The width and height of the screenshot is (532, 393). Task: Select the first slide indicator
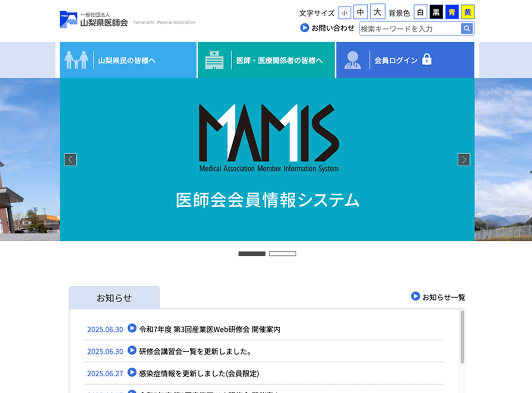click(252, 253)
